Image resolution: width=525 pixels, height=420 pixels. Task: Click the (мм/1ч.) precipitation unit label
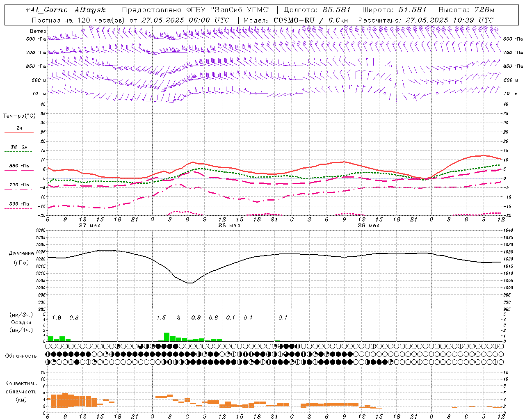[21, 330]
